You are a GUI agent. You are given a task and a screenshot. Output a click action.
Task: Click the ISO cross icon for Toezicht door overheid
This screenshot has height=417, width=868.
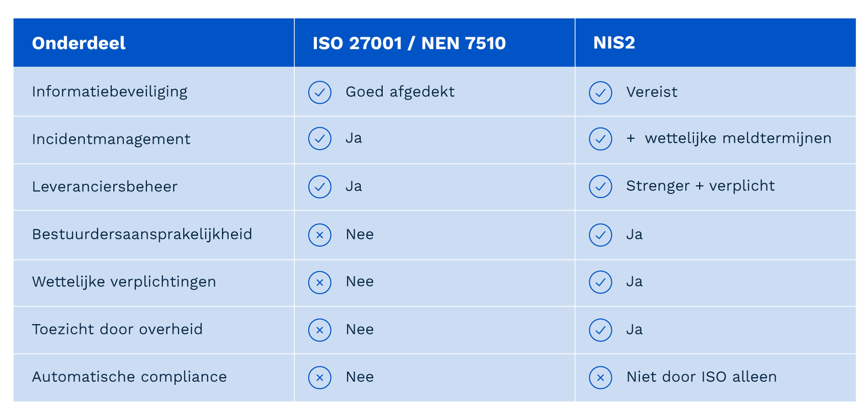coord(320,330)
